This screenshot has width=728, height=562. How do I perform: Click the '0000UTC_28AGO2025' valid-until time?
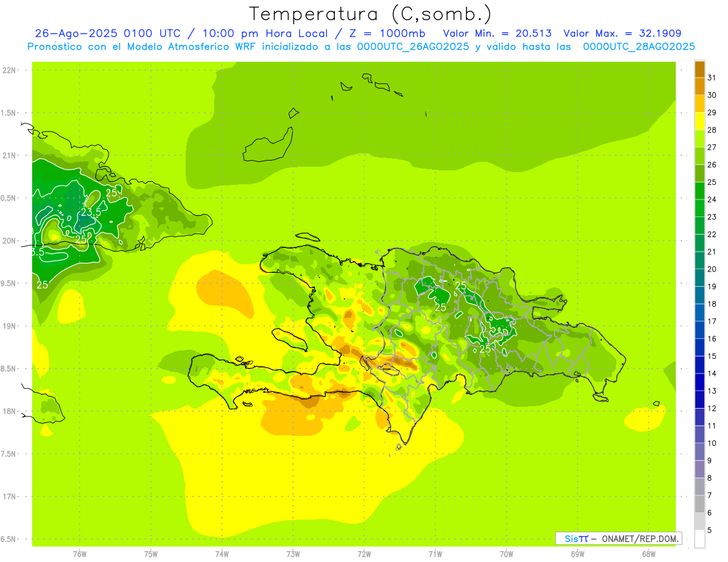639,47
